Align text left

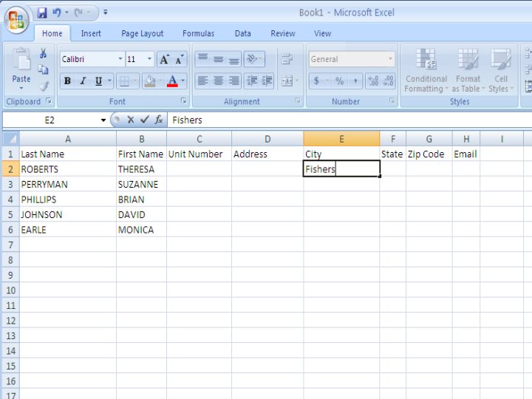203,81
